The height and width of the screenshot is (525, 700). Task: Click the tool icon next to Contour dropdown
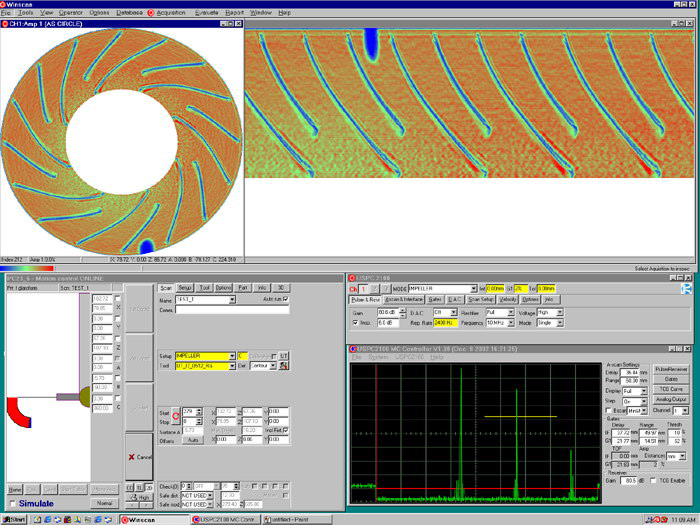point(285,367)
